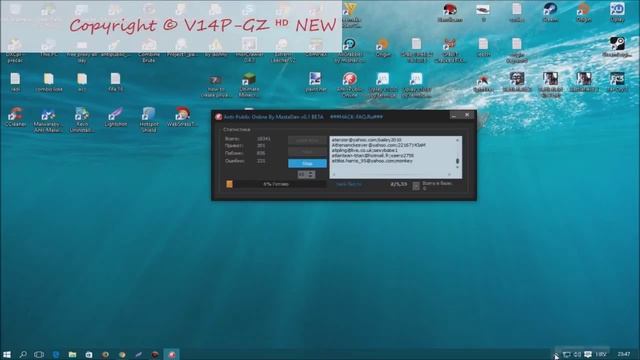Select the 'fifa 15' file on desktop
The width and height of the screenshot is (640, 360).
point(116,82)
